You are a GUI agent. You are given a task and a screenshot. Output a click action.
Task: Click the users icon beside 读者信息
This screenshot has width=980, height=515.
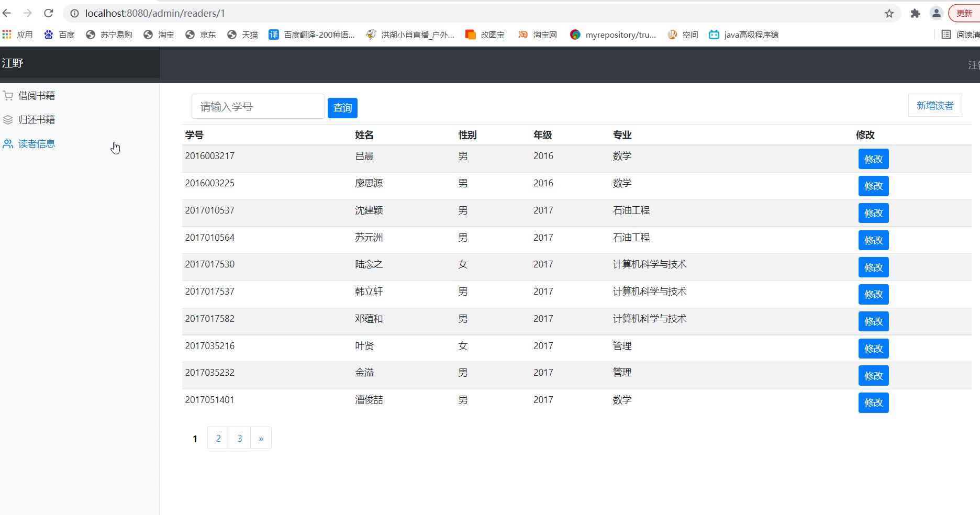pyautogui.click(x=8, y=144)
